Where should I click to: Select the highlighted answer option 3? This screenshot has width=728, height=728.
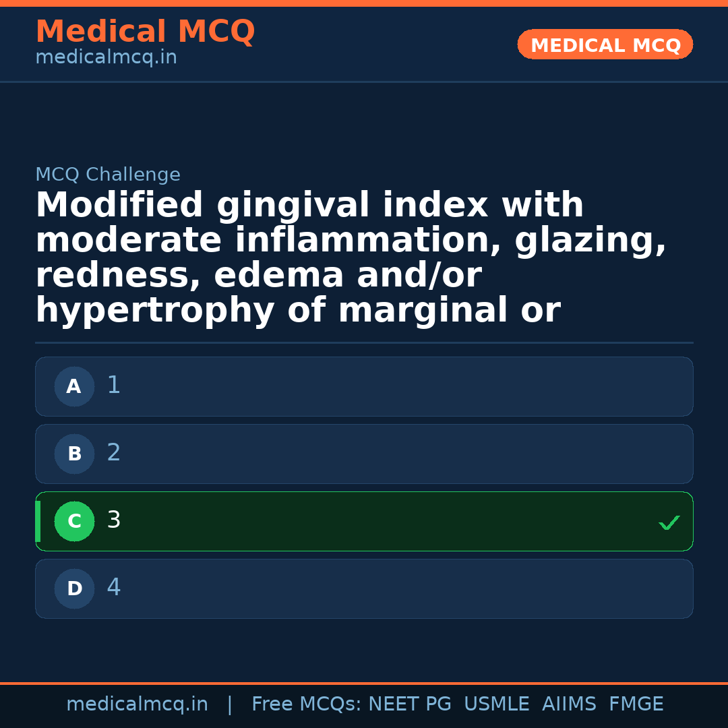pyautogui.click(x=364, y=521)
